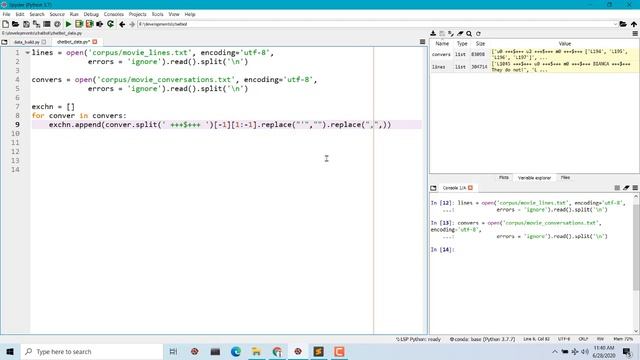The width and height of the screenshot is (640, 360).
Task: Run the current cell and advance
Action: tap(89, 24)
